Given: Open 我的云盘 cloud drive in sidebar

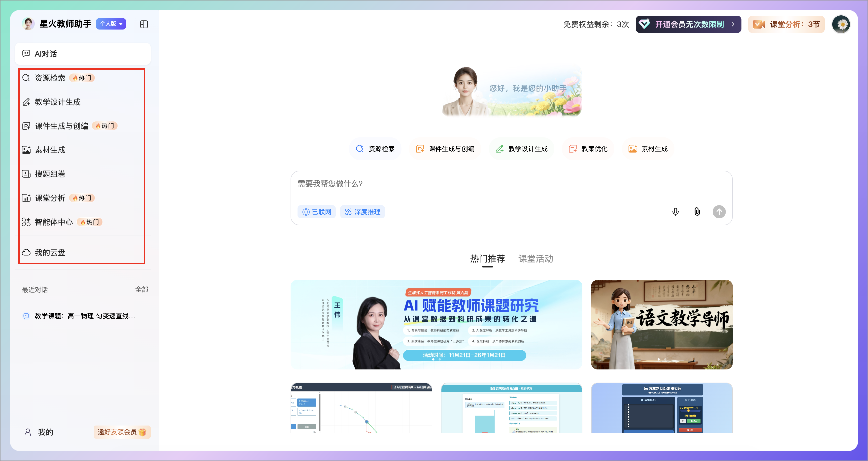Looking at the screenshot, I should (x=50, y=252).
